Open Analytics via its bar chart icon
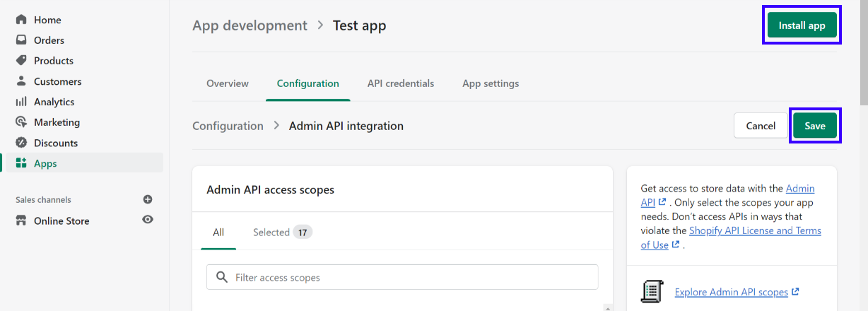The height and width of the screenshot is (311, 868). tap(21, 102)
